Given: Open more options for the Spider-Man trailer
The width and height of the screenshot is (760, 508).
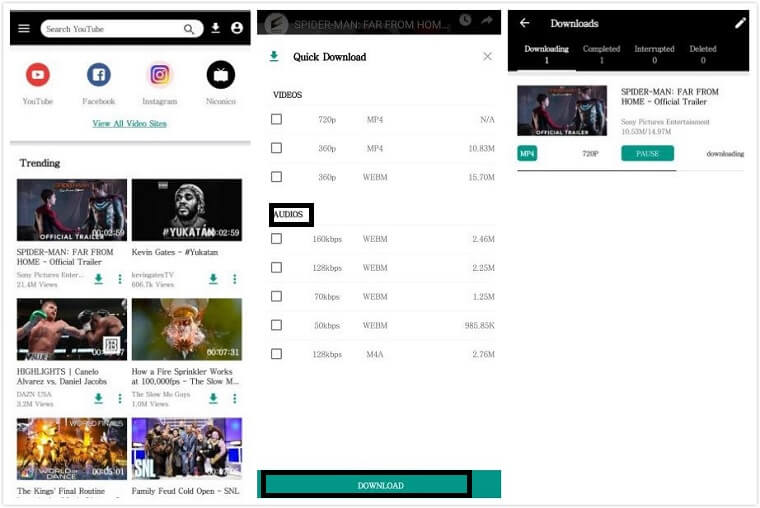Looking at the screenshot, I should click(120, 279).
